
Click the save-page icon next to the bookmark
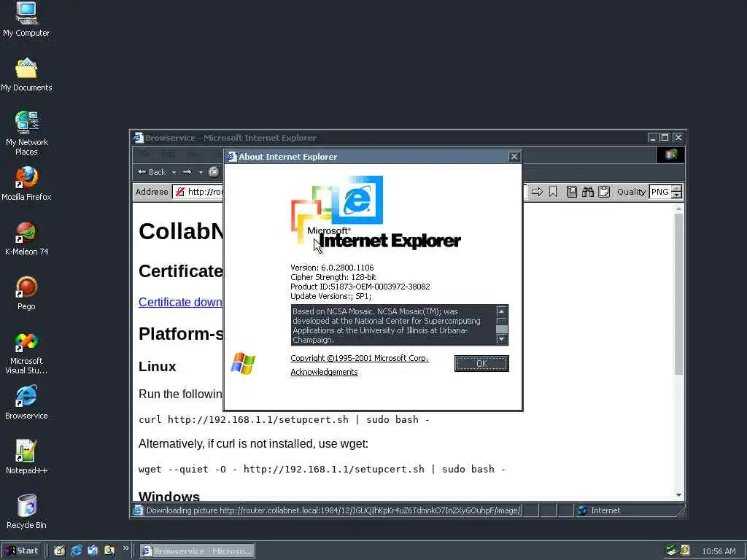(x=572, y=192)
